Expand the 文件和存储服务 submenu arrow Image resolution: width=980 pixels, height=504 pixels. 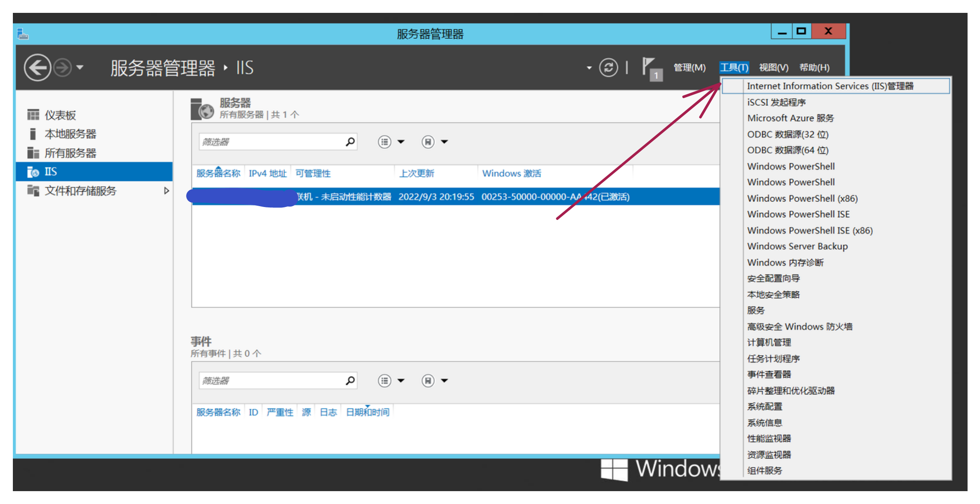(x=166, y=190)
